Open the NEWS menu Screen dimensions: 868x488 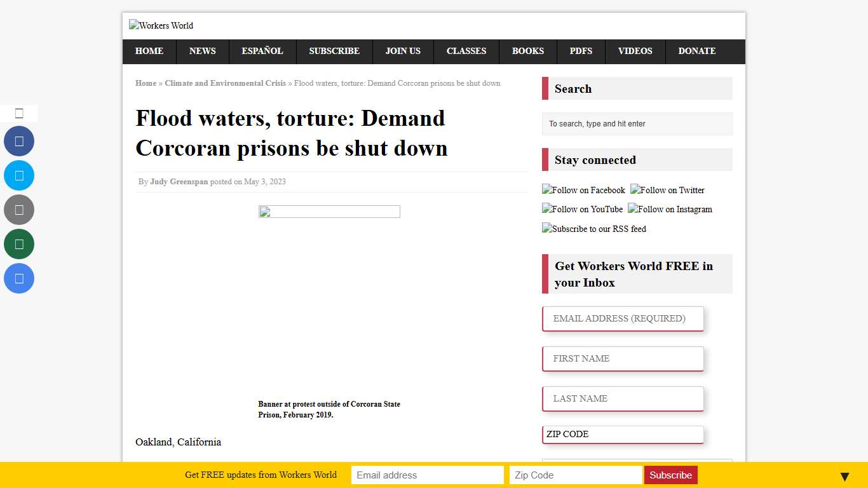(202, 51)
